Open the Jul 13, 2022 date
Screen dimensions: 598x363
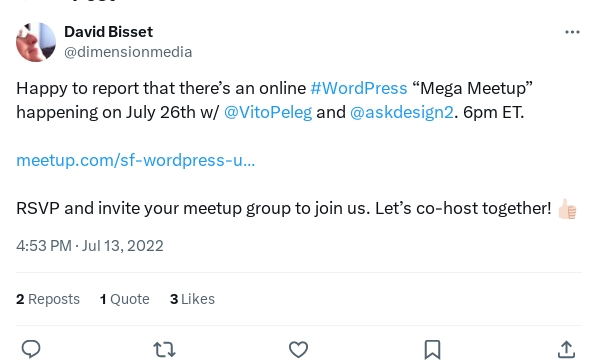coord(123,246)
